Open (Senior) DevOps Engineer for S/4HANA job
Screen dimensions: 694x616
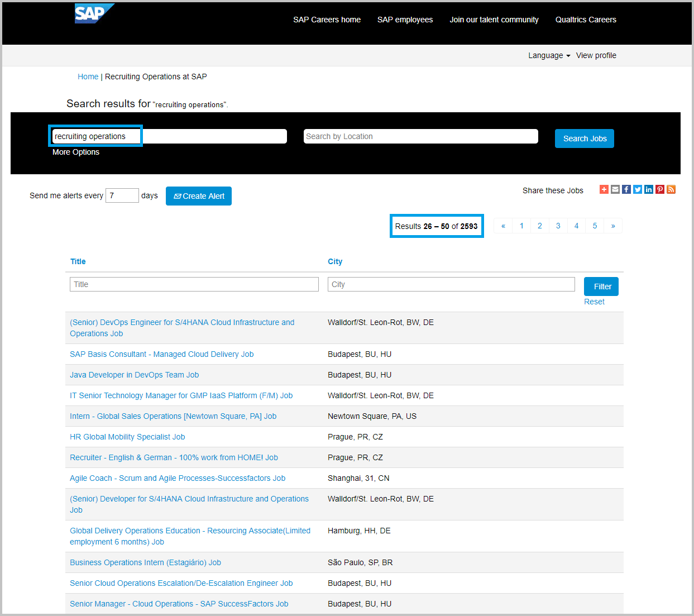coord(182,328)
